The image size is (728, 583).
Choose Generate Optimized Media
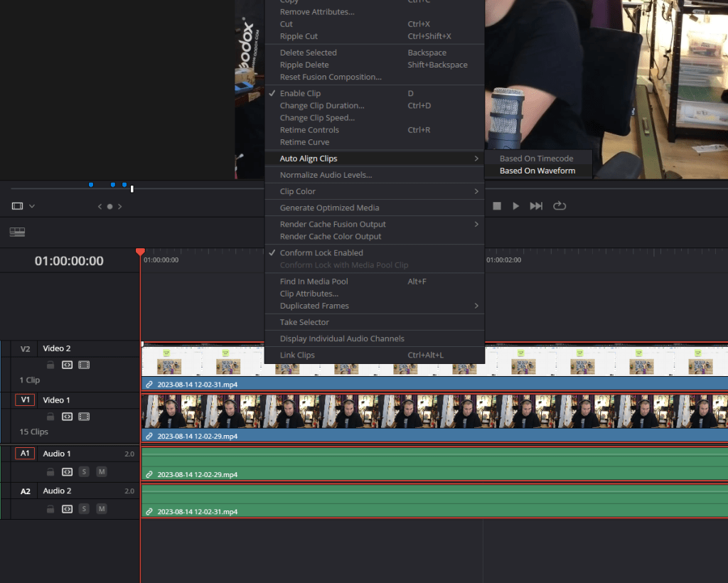pyautogui.click(x=375, y=208)
